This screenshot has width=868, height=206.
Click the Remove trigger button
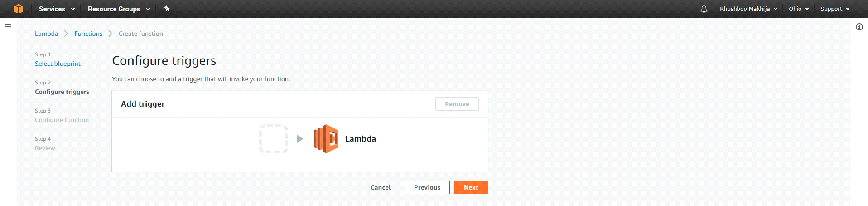tap(457, 104)
